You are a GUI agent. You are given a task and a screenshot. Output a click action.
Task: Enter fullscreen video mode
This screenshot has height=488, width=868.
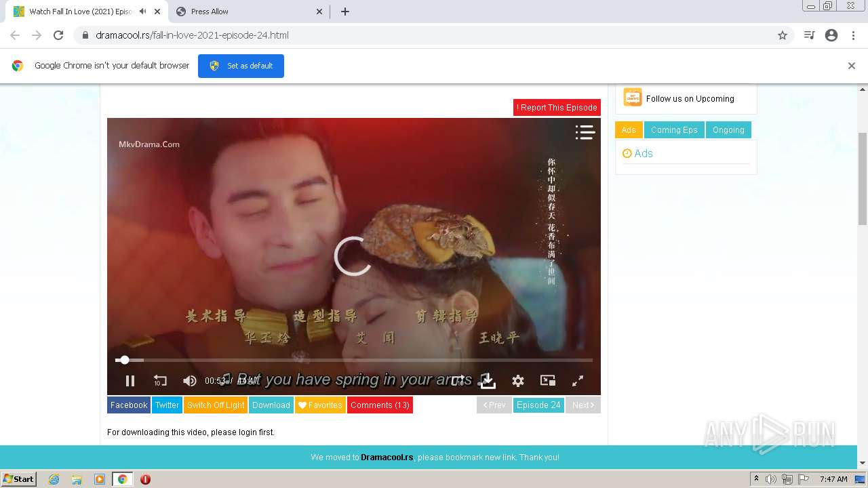578,381
